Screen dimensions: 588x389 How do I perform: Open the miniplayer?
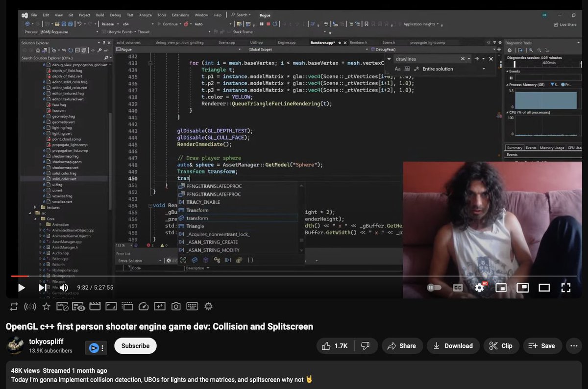pyautogui.click(x=501, y=288)
